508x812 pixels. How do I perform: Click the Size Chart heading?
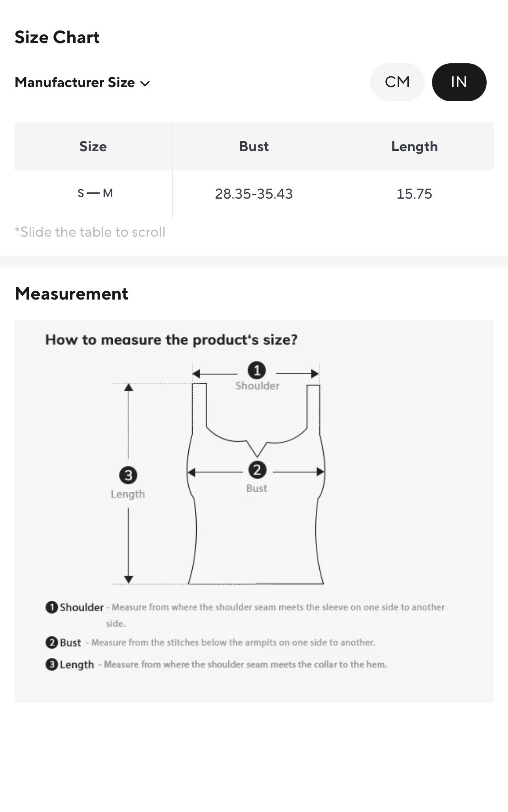coord(57,37)
